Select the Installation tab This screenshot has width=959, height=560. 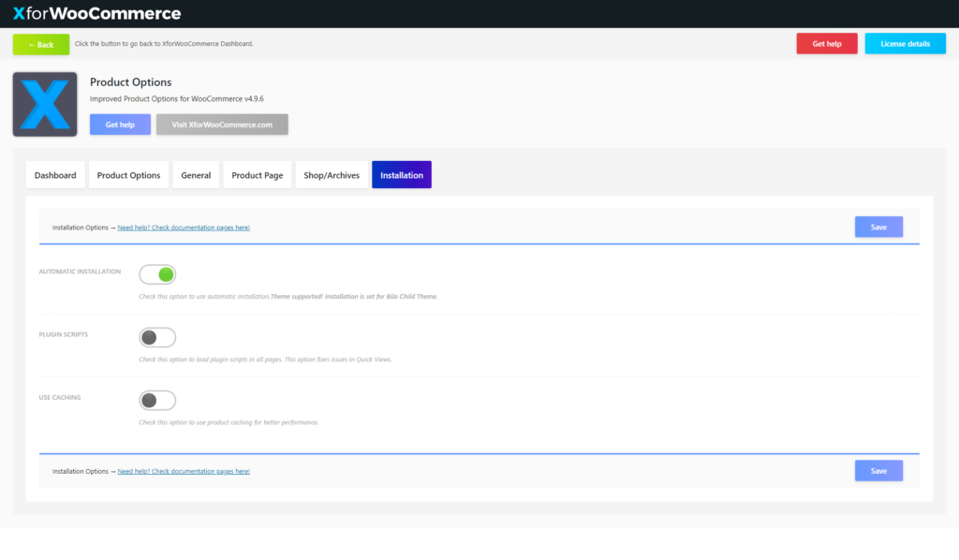pos(401,175)
